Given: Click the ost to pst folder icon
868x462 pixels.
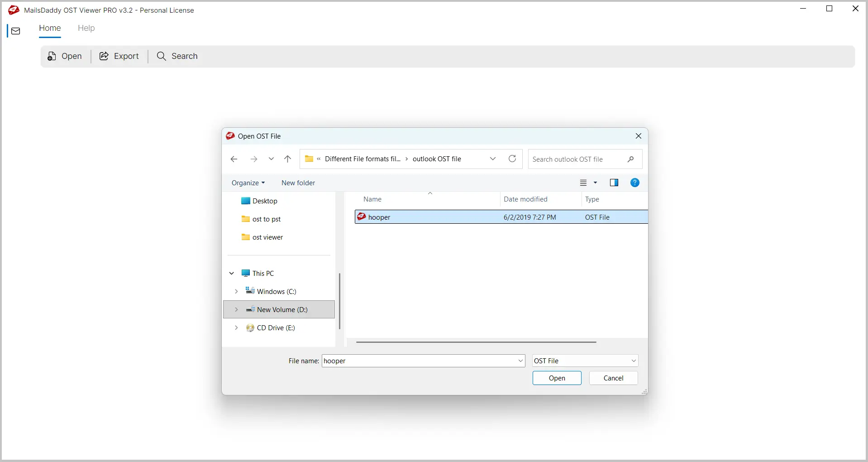Looking at the screenshot, I should (x=246, y=219).
